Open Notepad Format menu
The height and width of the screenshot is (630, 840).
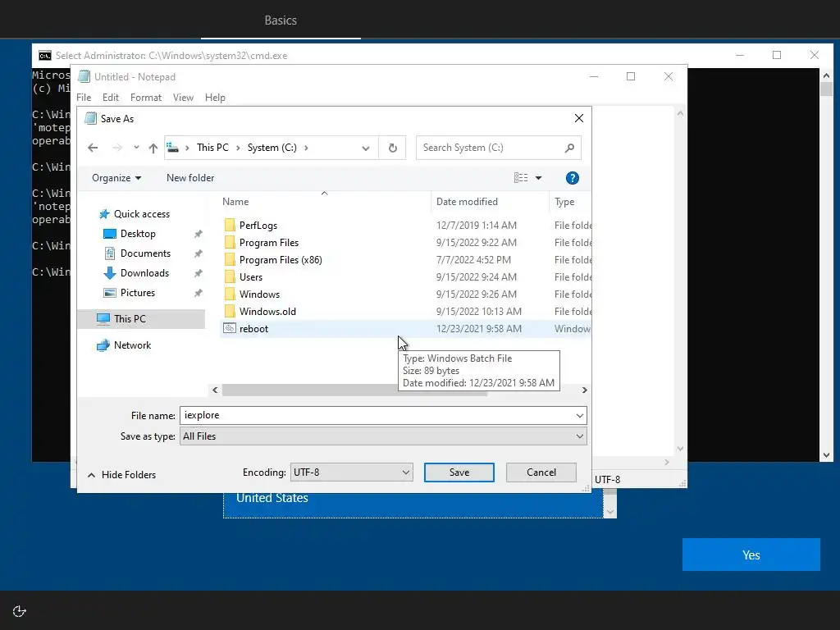(x=146, y=98)
